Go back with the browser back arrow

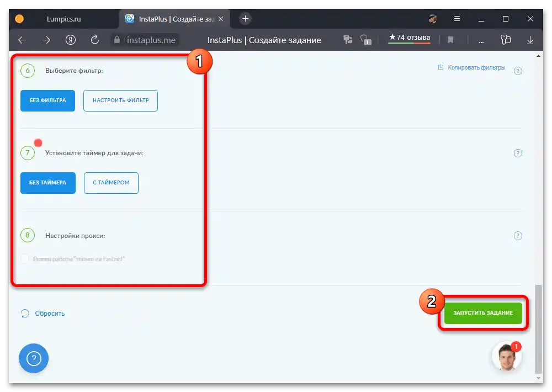tap(22, 40)
